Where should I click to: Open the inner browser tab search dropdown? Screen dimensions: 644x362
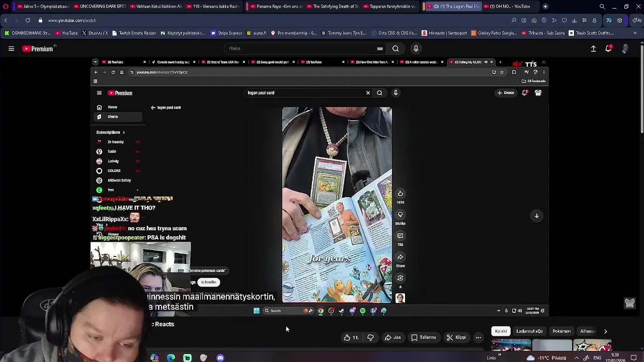pos(95,62)
